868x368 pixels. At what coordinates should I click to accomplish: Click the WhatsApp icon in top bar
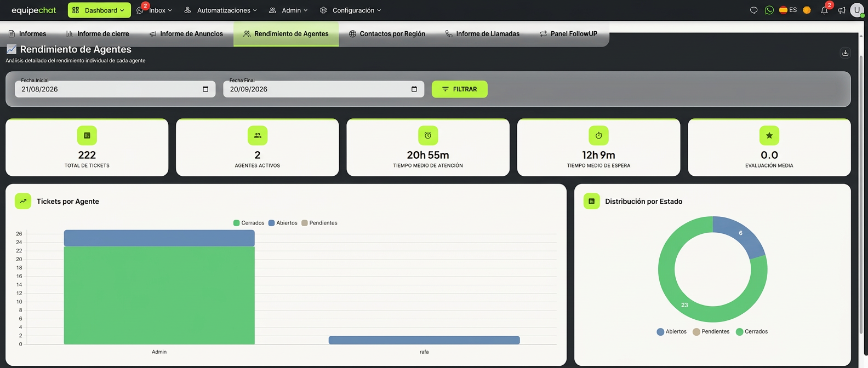point(769,10)
